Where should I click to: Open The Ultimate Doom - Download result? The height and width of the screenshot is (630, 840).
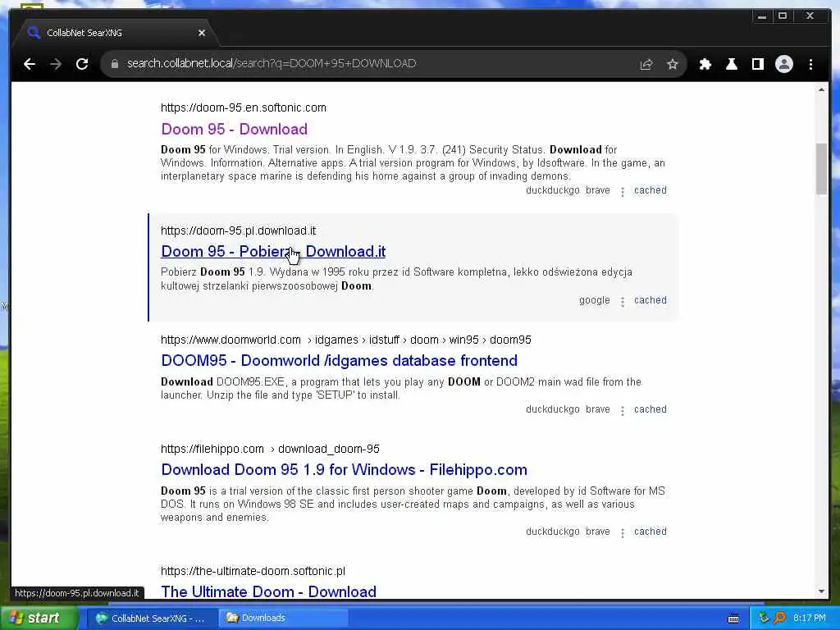(268, 591)
